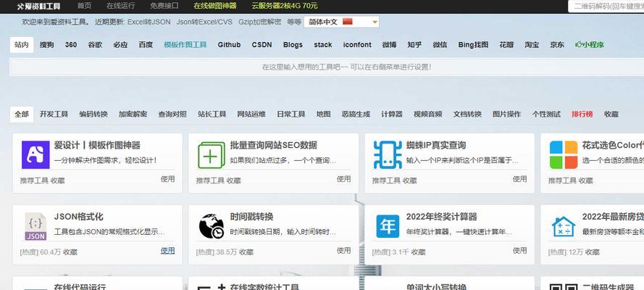Click the blue spider IP query icon
This screenshot has height=290, width=644.
click(388, 155)
